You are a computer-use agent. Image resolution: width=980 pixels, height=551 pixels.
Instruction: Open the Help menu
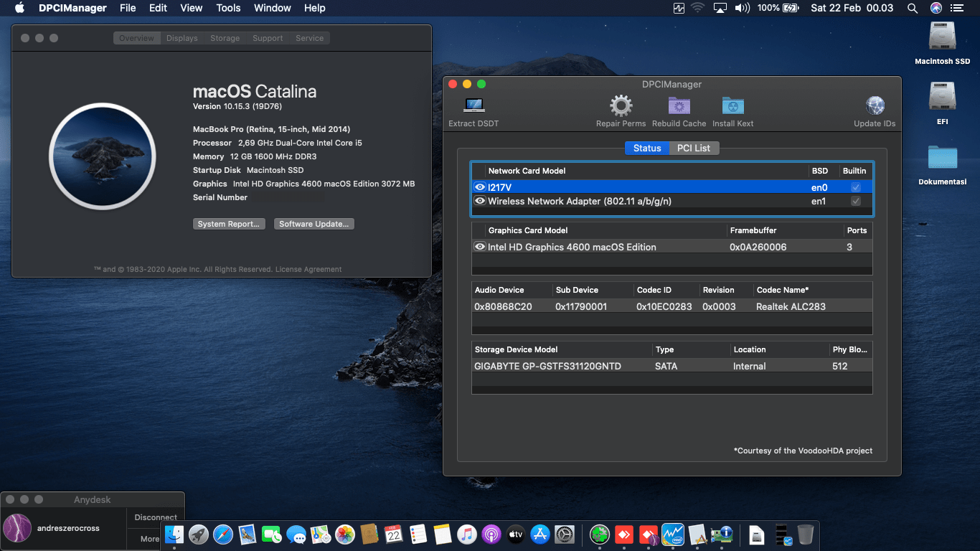point(315,8)
